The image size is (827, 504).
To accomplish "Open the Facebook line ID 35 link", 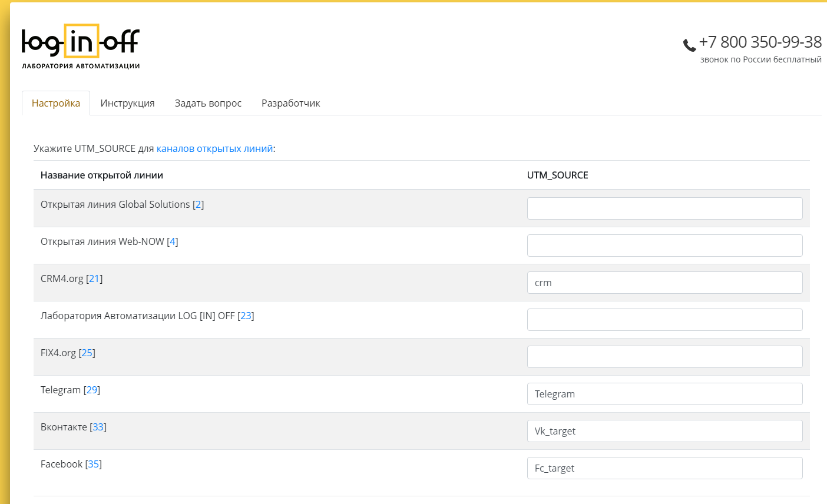I will tap(93, 464).
